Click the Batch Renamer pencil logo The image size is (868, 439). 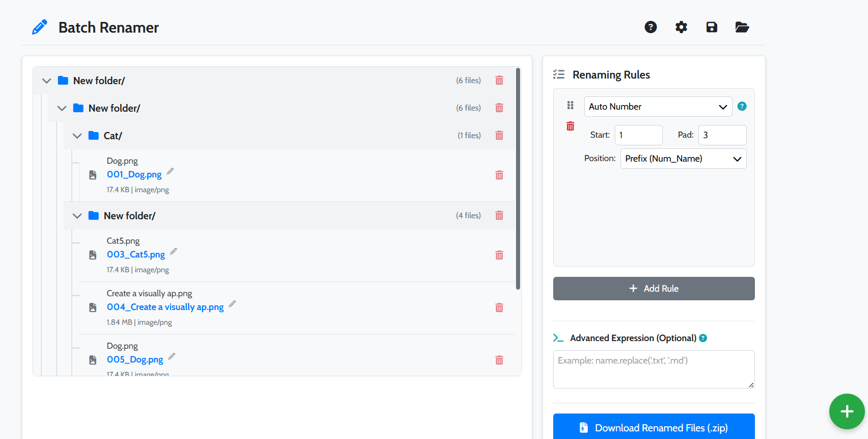coord(40,27)
